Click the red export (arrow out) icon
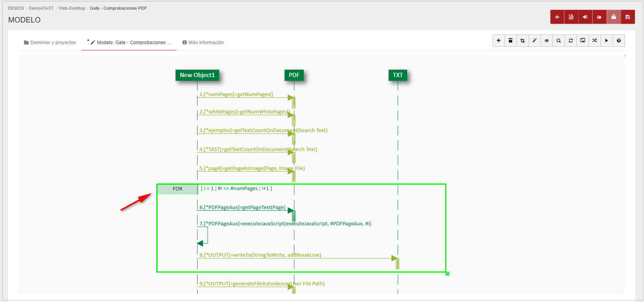 599,17
